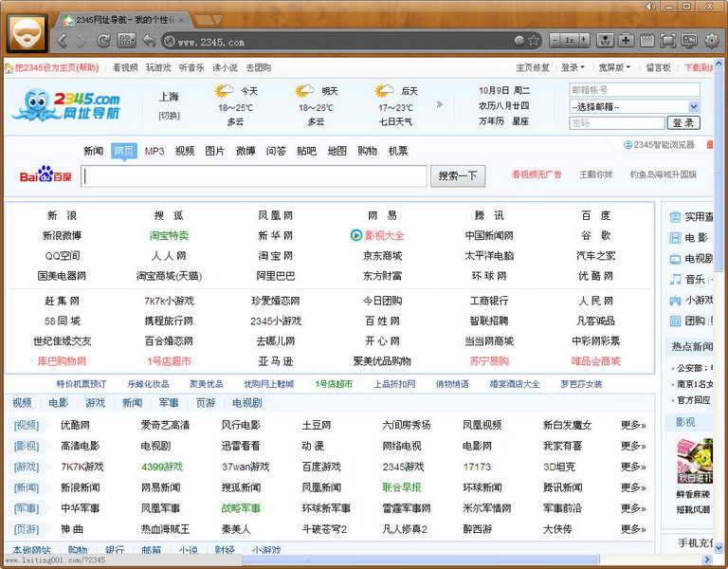
Task: Go back with the back arrow
Action: tap(63, 41)
